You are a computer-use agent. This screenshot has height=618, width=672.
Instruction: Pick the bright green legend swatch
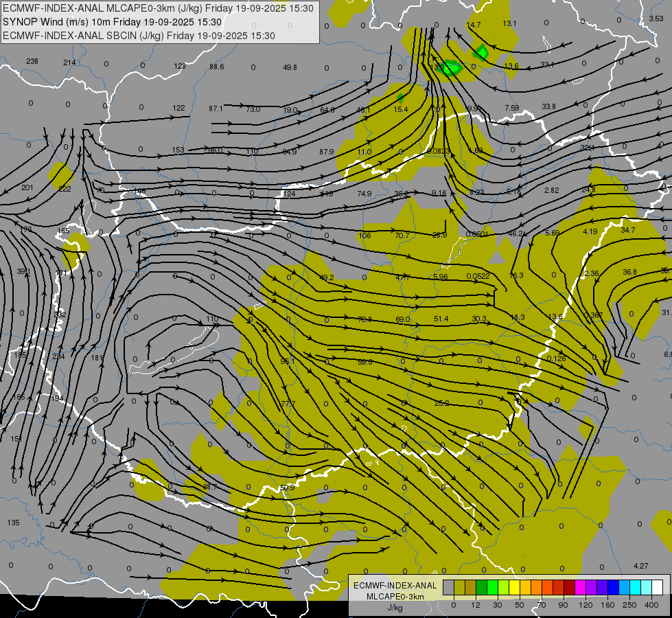click(x=492, y=587)
